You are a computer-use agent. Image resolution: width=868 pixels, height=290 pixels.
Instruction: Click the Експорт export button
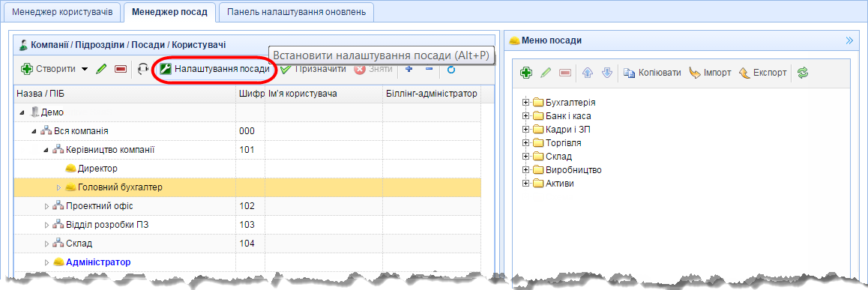(x=763, y=73)
